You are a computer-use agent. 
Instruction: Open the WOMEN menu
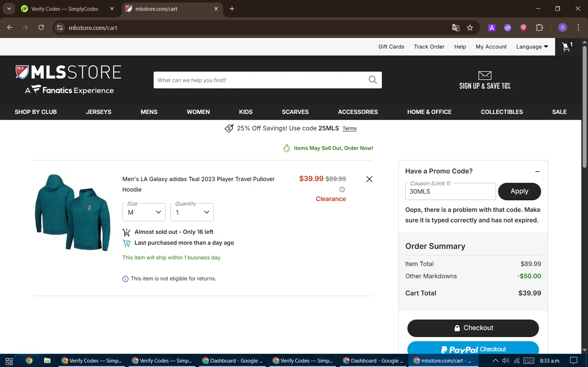(x=198, y=112)
